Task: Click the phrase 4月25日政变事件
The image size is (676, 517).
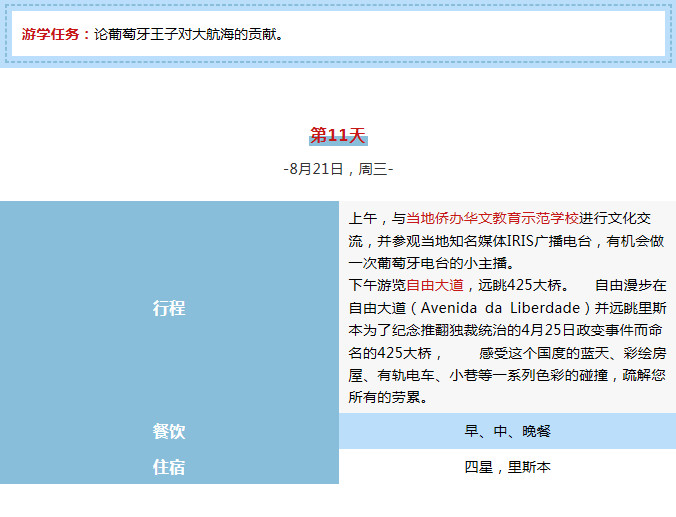Action: 572,330
